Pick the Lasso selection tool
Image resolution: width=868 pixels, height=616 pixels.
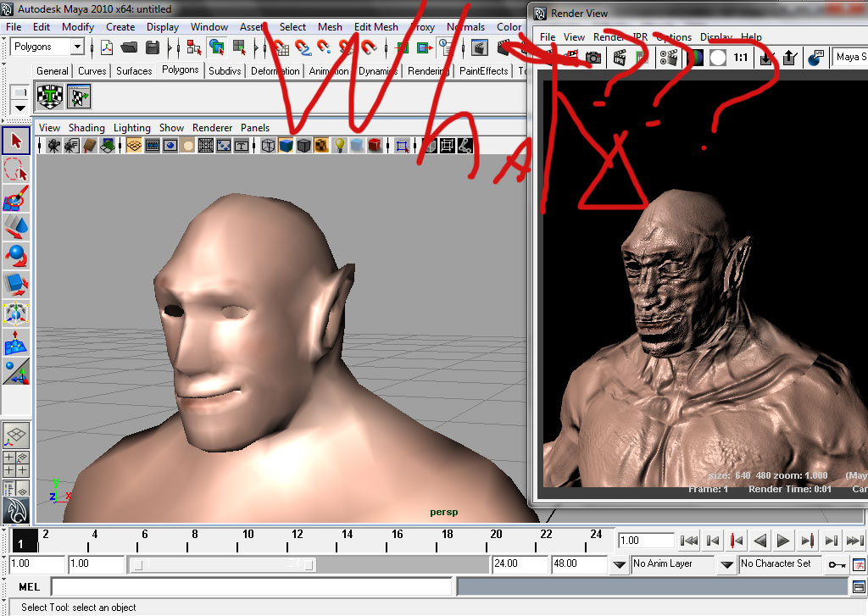[16, 169]
